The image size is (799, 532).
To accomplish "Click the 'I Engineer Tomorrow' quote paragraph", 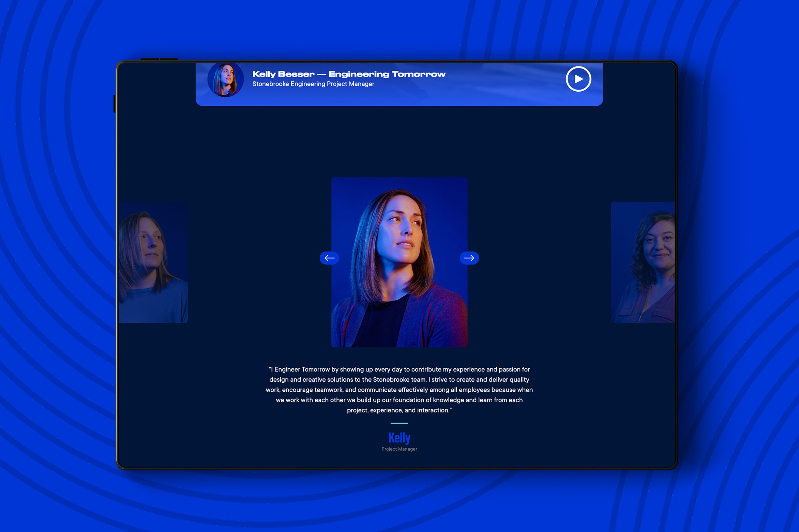I will click(399, 390).
